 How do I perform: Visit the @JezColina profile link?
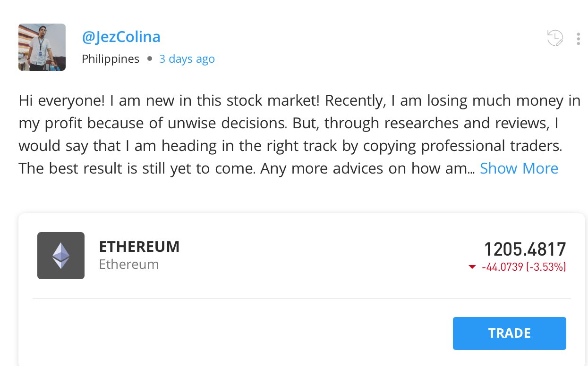[x=121, y=37]
